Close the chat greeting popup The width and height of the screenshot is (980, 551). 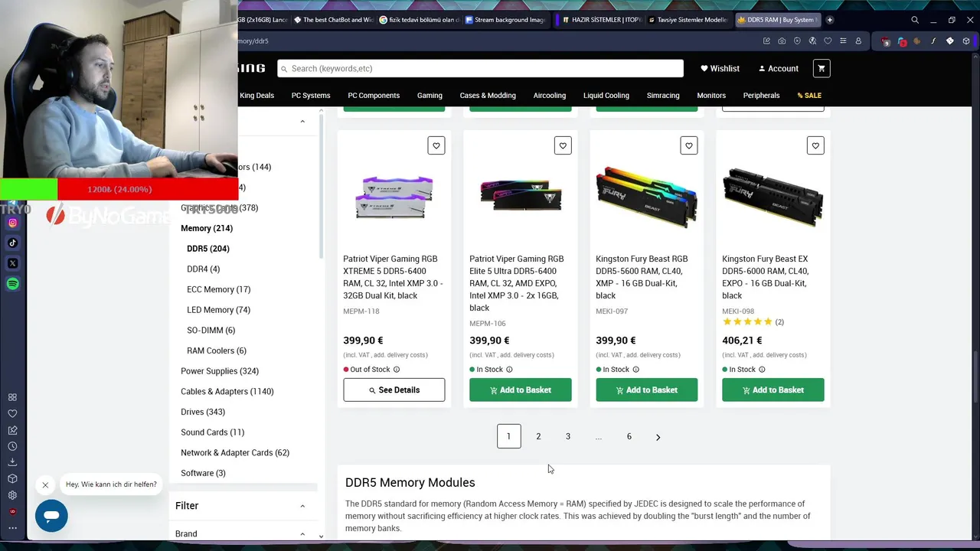(x=45, y=484)
